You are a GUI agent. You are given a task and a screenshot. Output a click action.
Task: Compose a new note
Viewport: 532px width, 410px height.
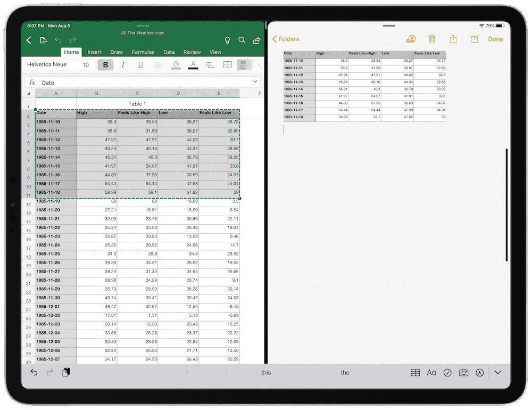point(475,39)
